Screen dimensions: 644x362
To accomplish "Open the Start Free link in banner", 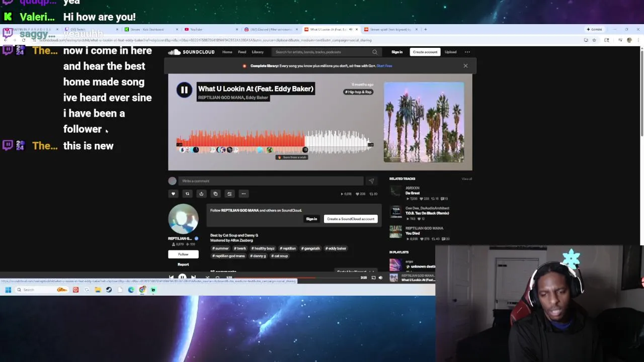I will tap(384, 66).
